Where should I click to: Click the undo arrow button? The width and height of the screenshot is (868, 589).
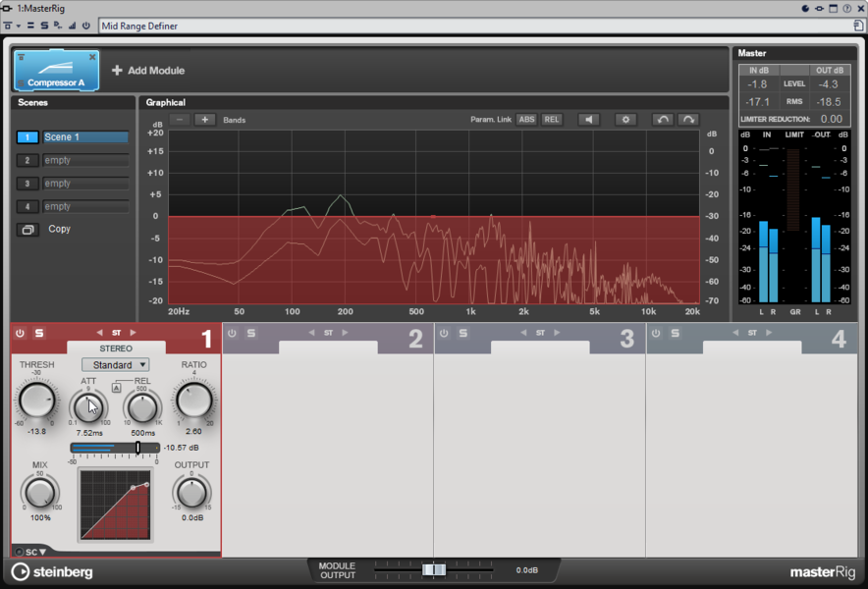click(x=663, y=120)
